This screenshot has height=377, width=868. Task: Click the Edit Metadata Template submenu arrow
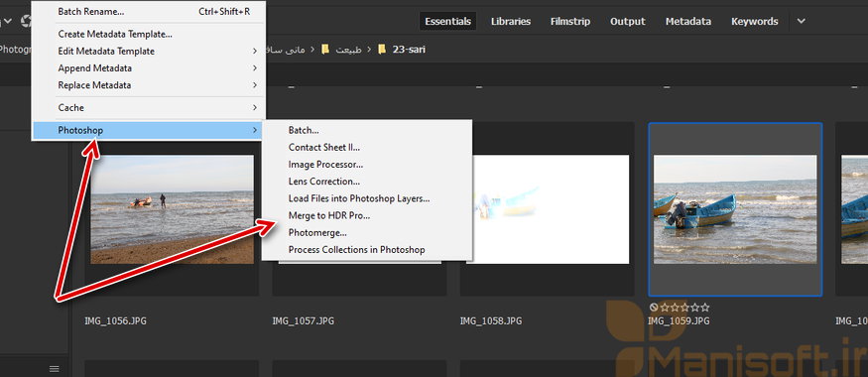(x=255, y=51)
